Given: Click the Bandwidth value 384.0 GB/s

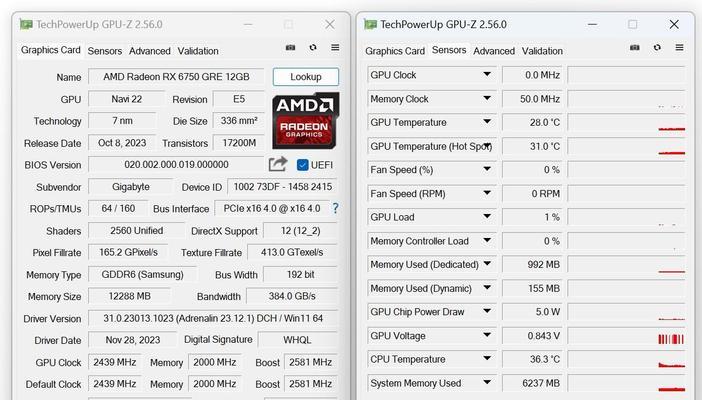Looking at the screenshot, I should point(292,296).
